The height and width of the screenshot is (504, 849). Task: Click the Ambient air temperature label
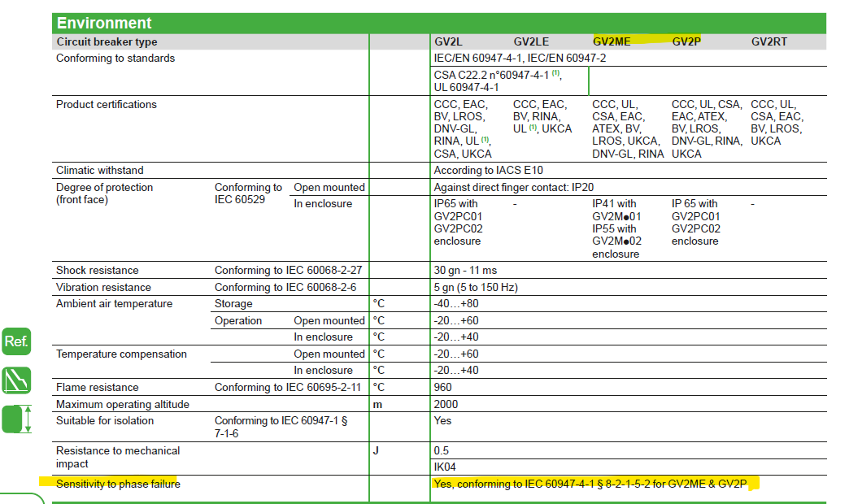pos(114,304)
